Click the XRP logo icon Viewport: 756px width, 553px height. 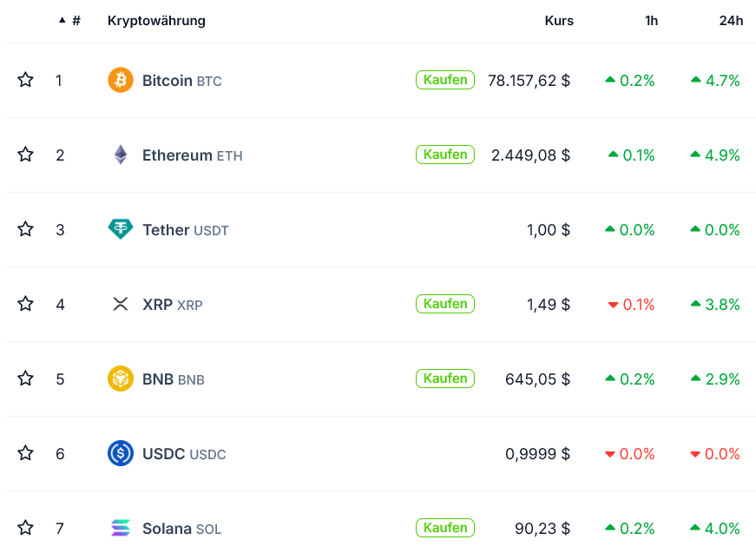point(121,305)
